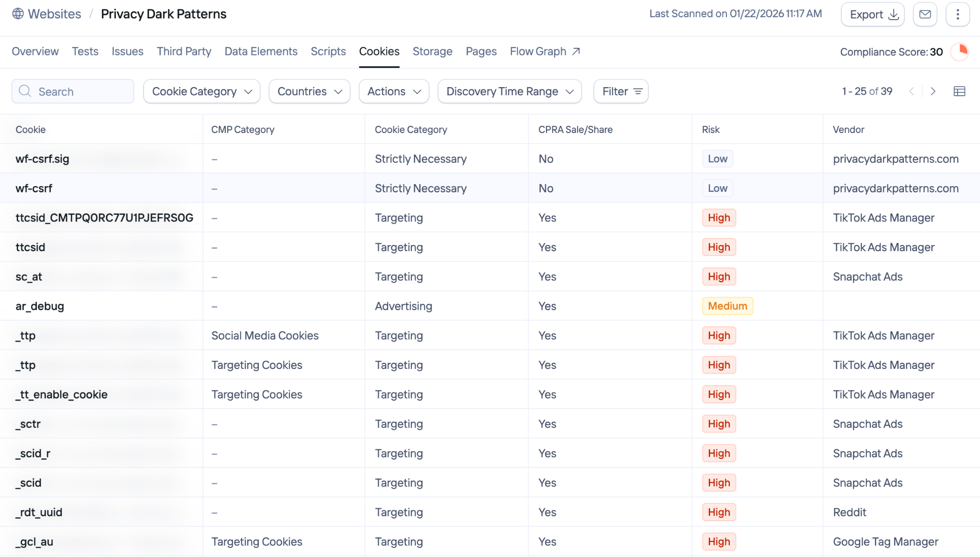Image resolution: width=980 pixels, height=557 pixels.
Task: Open the Discovery Time Range dropdown
Action: (x=509, y=91)
